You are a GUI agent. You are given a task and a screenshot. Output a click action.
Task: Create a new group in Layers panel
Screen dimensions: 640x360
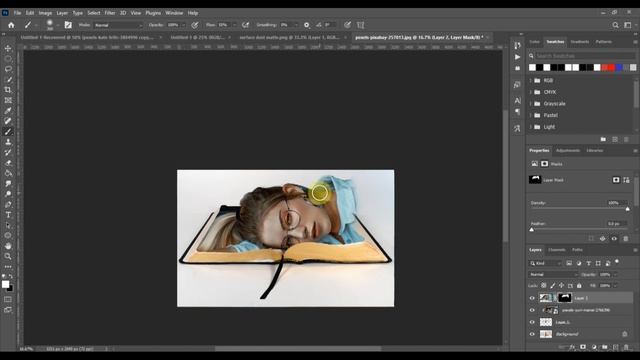point(604,347)
